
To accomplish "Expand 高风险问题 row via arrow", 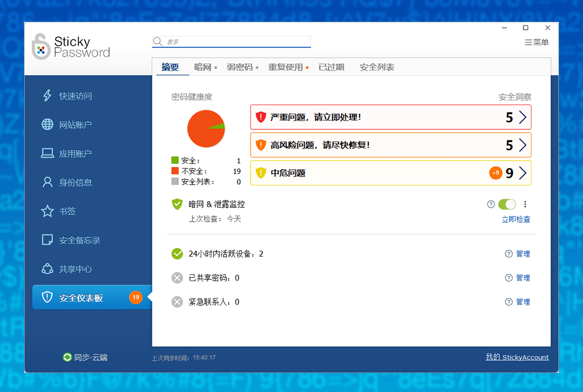I will [x=523, y=145].
